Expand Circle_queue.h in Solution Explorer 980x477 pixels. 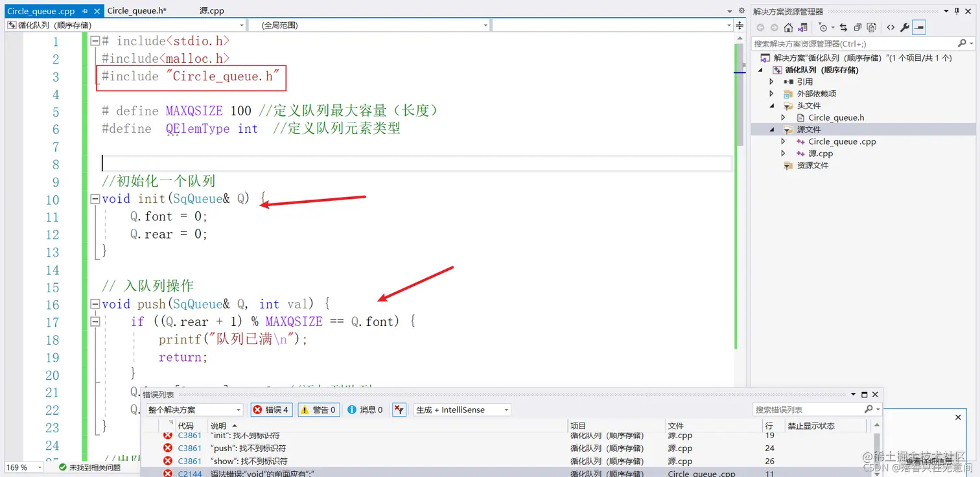pyautogui.click(x=783, y=117)
